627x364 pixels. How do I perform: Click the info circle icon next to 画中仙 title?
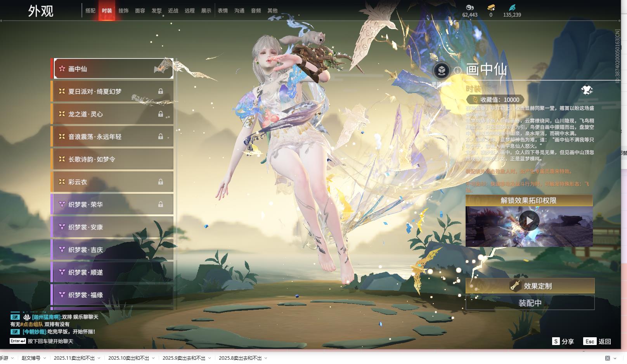(x=458, y=71)
